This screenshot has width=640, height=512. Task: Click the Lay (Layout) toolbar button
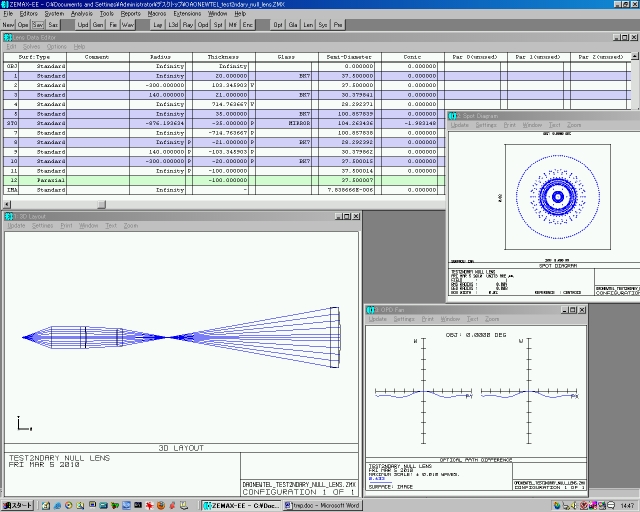[158, 25]
